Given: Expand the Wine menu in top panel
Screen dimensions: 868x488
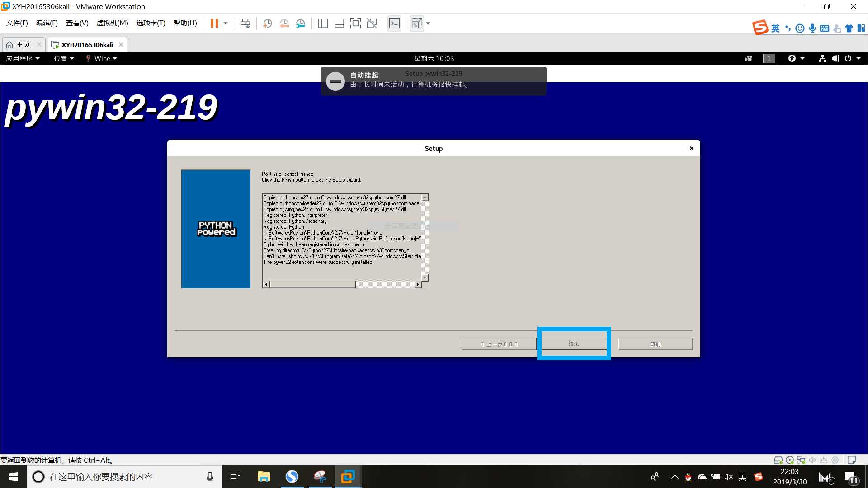Looking at the screenshot, I should coord(101,58).
